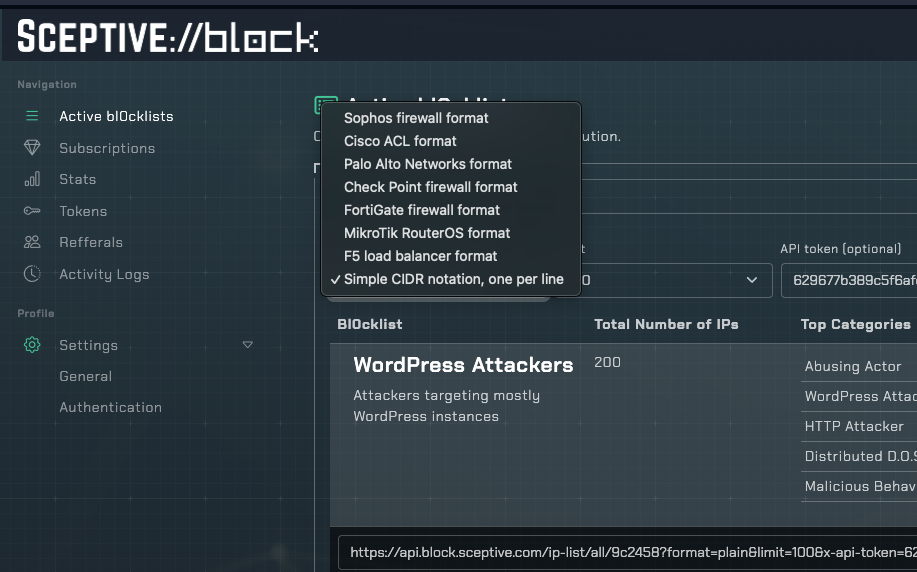Open General settings page
This screenshot has width=917, height=572.
coord(85,376)
